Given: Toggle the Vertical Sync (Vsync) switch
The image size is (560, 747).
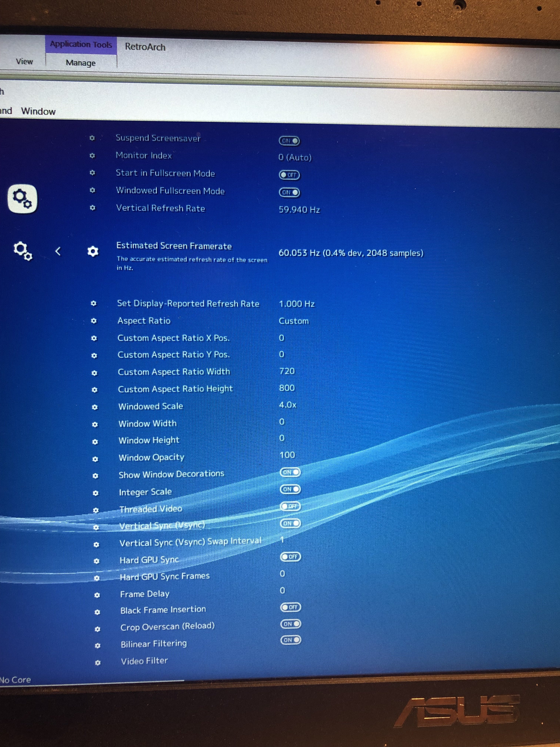Looking at the screenshot, I should coord(290,523).
